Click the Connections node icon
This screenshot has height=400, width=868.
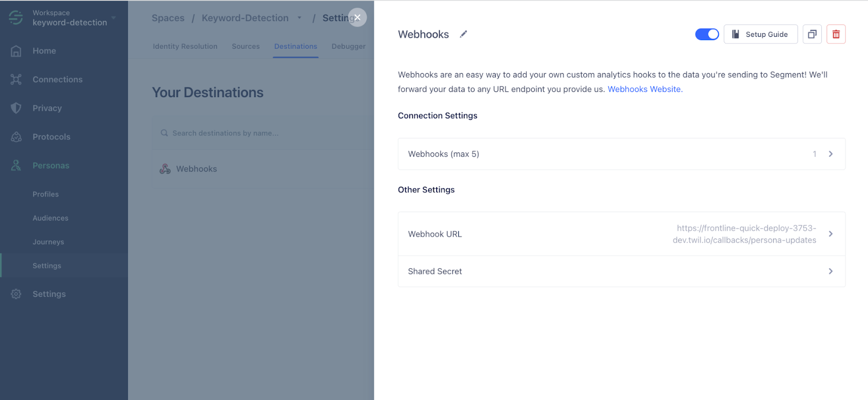[16, 79]
